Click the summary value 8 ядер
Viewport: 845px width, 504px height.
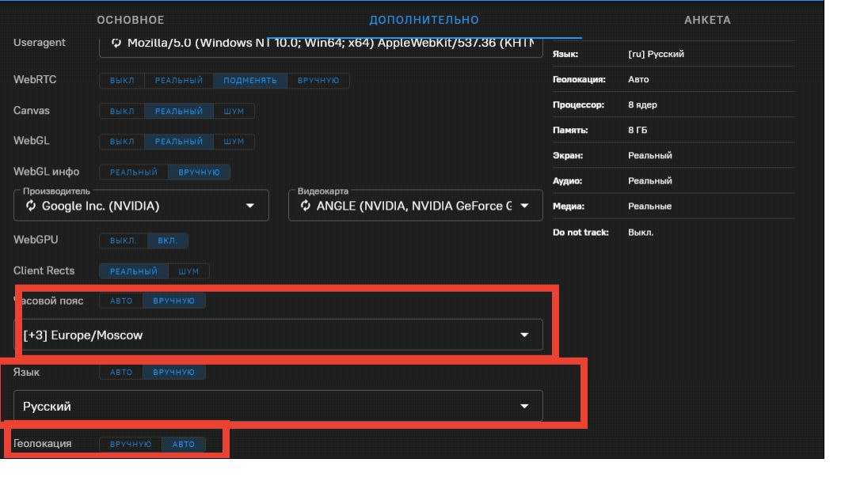(642, 104)
